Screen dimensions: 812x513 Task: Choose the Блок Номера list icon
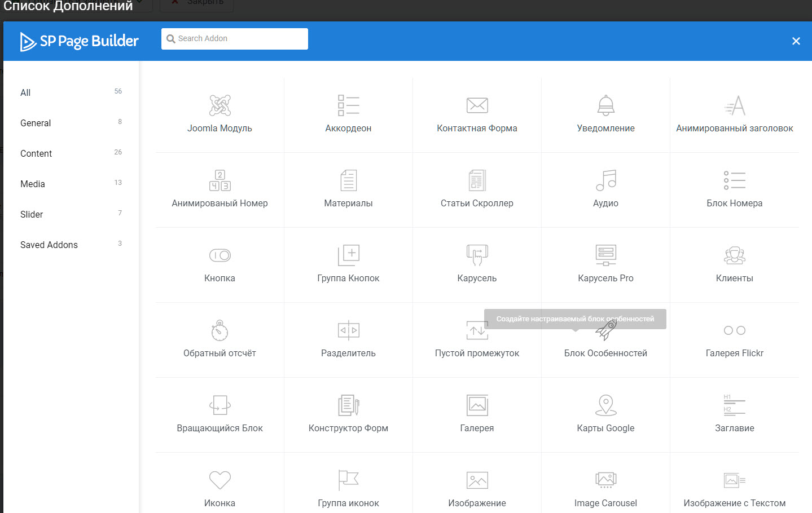pyautogui.click(x=735, y=180)
